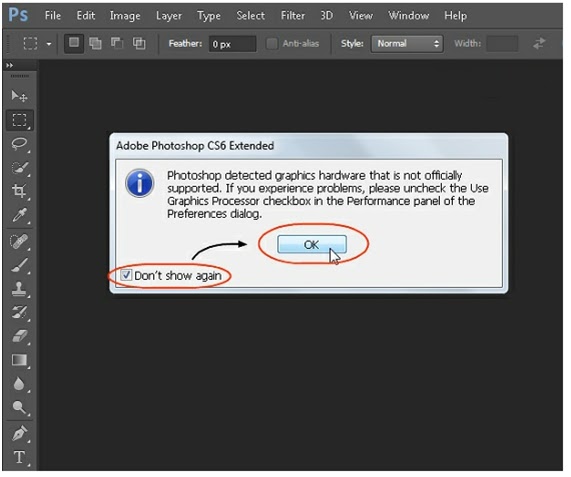This screenshot has width=571, height=477.
Task: Select the Quick Selection tool
Action: tap(19, 167)
